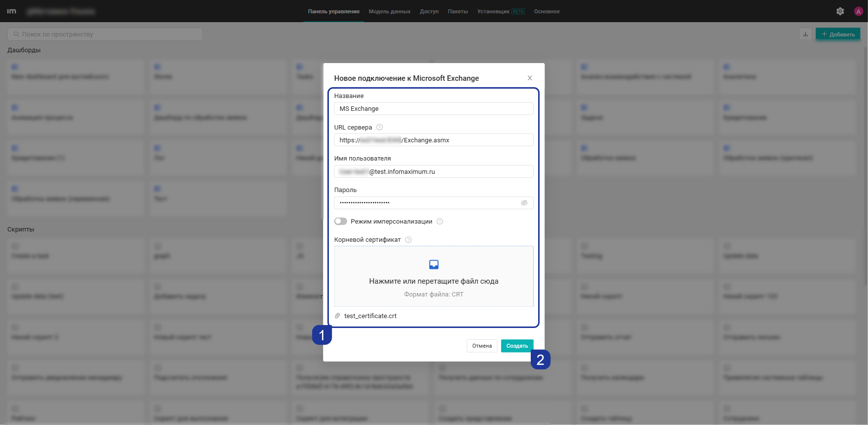The height and width of the screenshot is (425, 868).
Task: Click the Дашборды section heading
Action: pyautogui.click(x=24, y=50)
